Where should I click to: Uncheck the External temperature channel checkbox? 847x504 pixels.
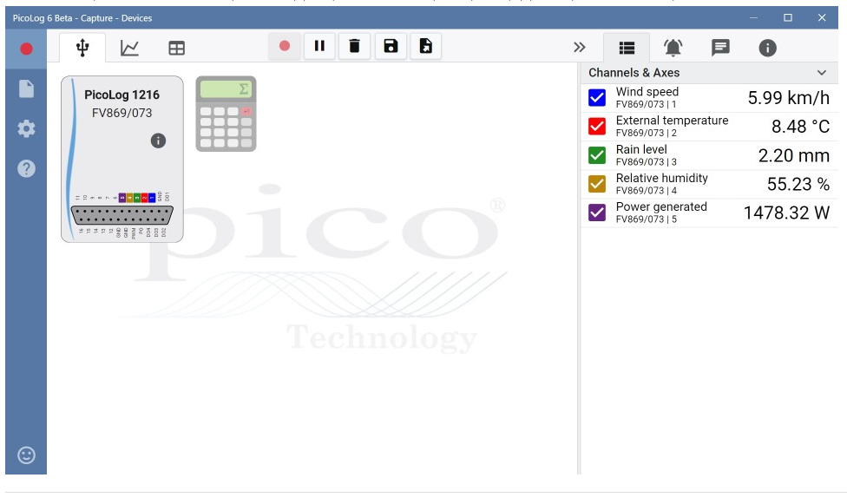click(597, 127)
